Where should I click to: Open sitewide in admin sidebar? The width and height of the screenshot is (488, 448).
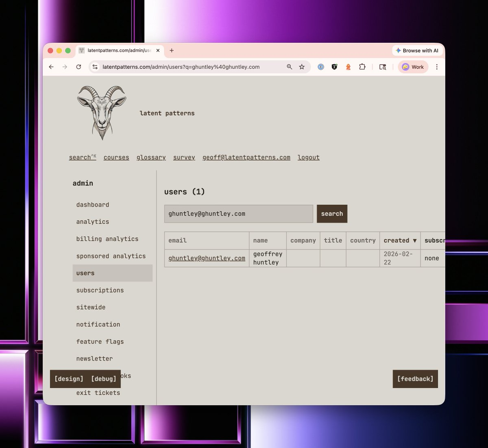(112, 307)
